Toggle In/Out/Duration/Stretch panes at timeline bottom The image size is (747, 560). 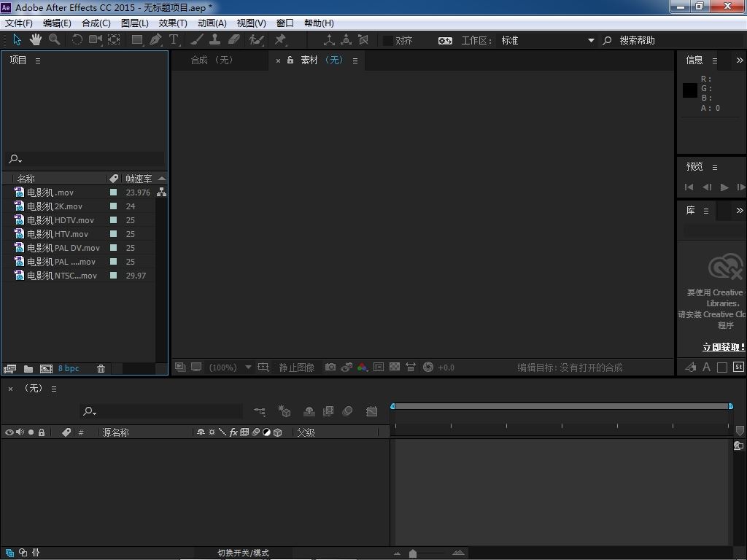(x=36, y=553)
